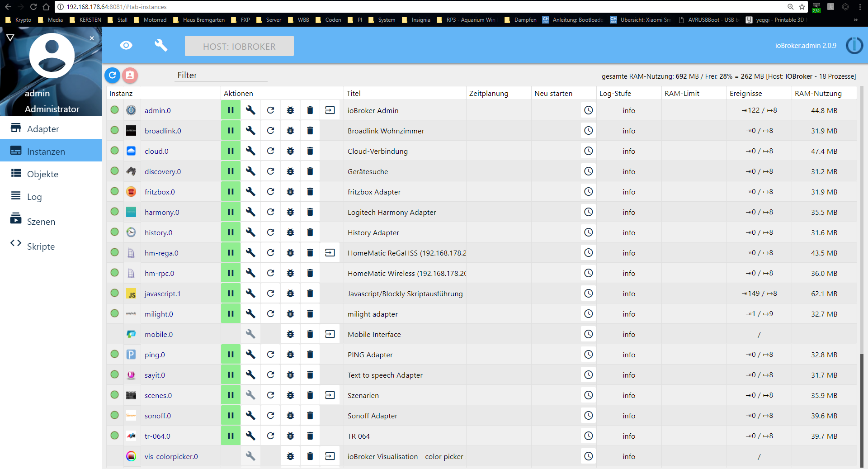Restart the cloud.0 instance

pyautogui.click(x=270, y=151)
